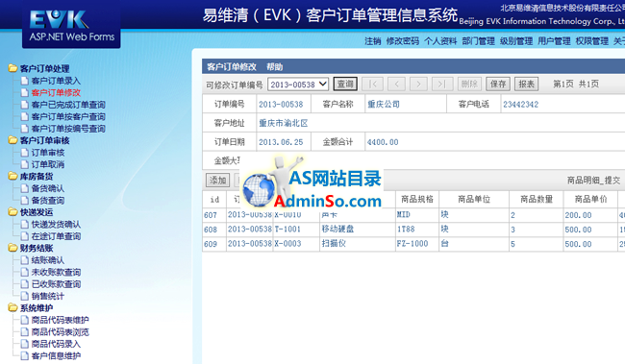Click the 添加 button
The height and width of the screenshot is (364, 625).
[217, 181]
